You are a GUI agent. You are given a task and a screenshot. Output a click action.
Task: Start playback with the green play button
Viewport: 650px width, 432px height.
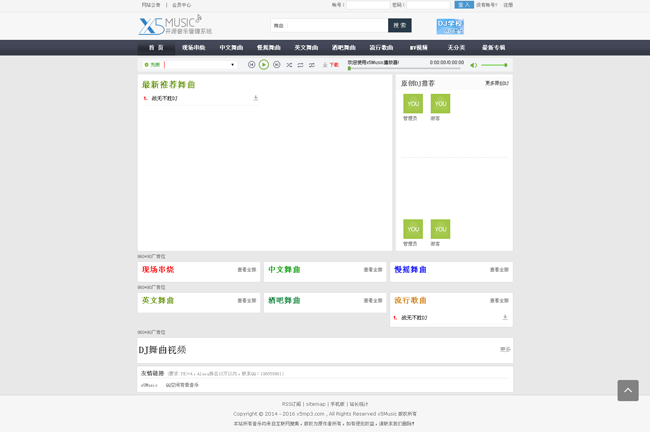(x=264, y=65)
